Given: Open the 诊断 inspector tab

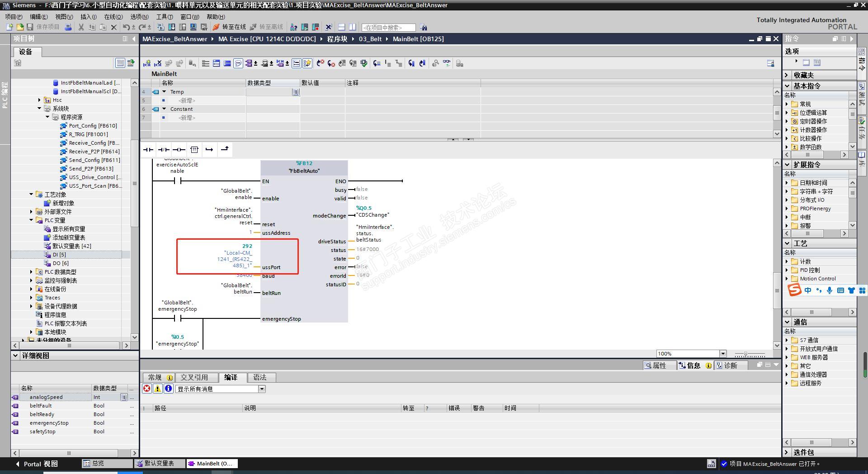Looking at the screenshot, I should click(731, 365).
